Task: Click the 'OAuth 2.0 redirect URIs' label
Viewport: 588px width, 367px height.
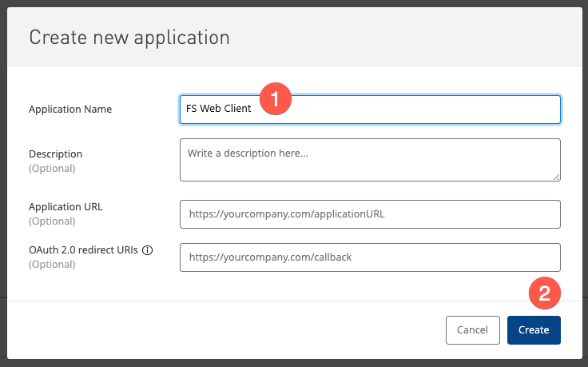Action: pos(83,250)
